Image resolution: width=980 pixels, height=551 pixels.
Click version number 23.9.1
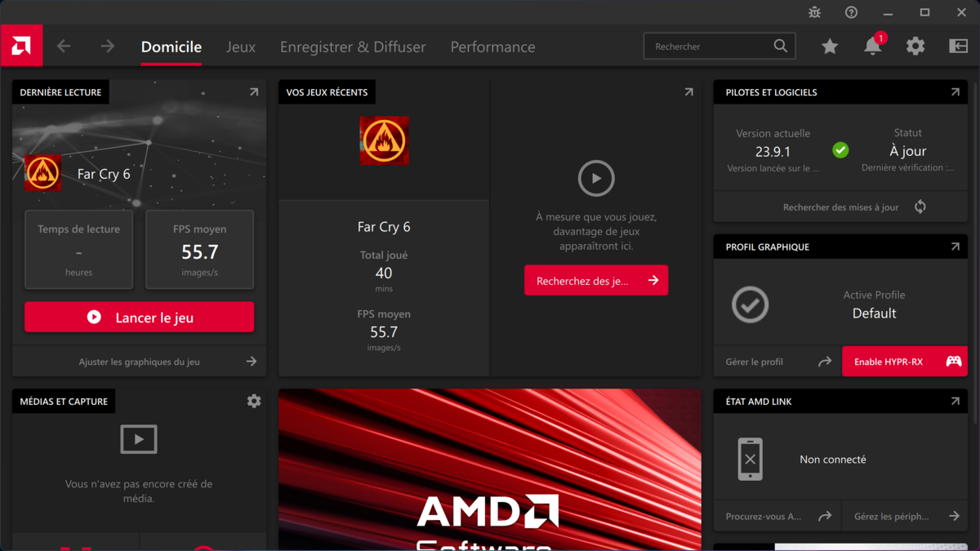click(773, 151)
